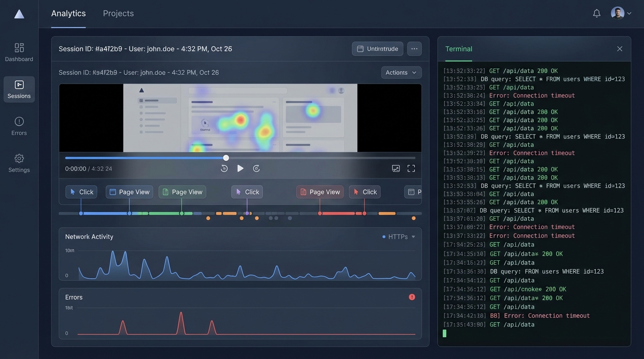Open the HTTPs filter dropdown in Network Activity
Viewport: 644px width, 359px height.
(x=398, y=237)
